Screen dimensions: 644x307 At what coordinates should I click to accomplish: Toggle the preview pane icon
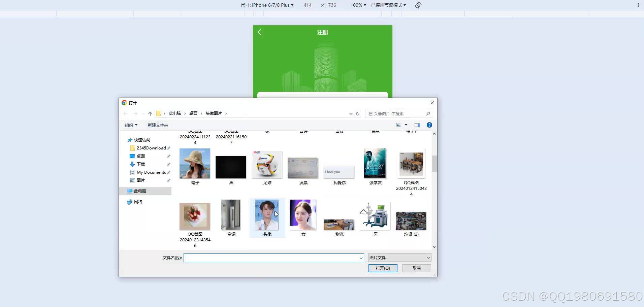point(417,125)
